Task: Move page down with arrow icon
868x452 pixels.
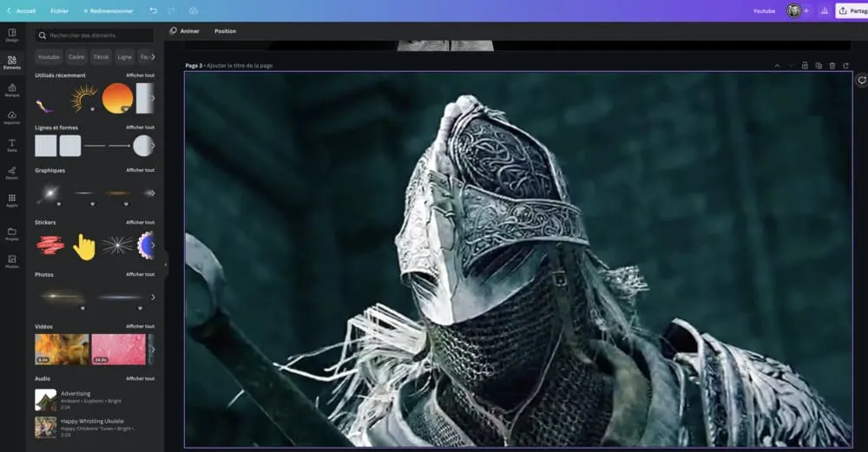Action: pos(791,65)
